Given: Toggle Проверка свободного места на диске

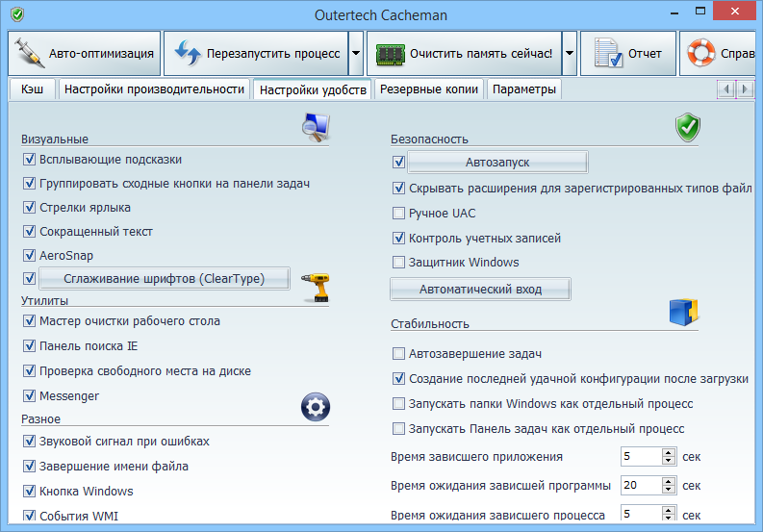Looking at the screenshot, I should 29,370.
